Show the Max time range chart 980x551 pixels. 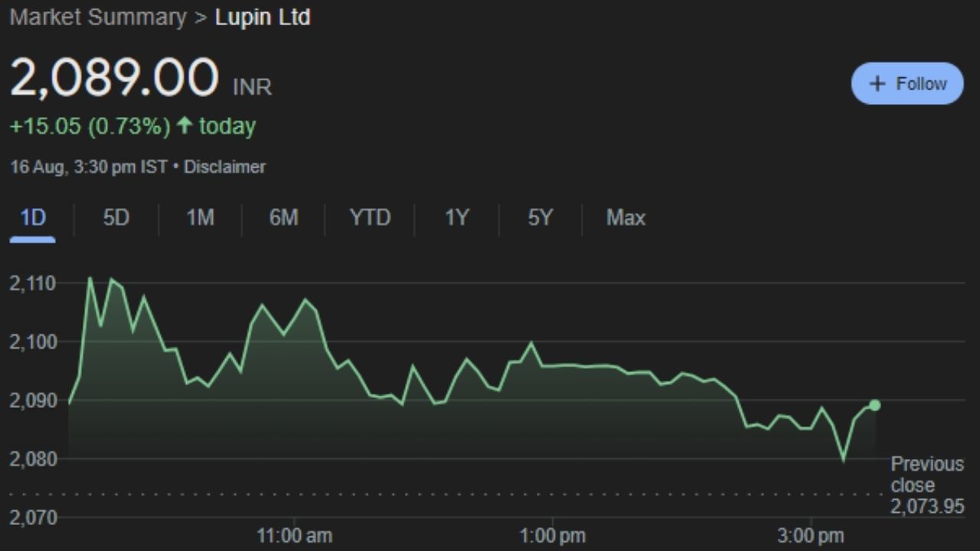(x=626, y=218)
